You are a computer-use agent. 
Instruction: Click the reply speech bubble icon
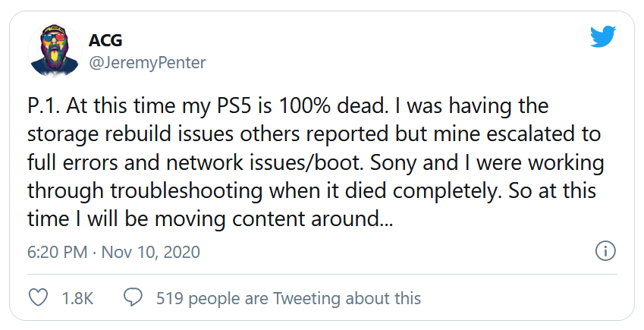tap(134, 298)
